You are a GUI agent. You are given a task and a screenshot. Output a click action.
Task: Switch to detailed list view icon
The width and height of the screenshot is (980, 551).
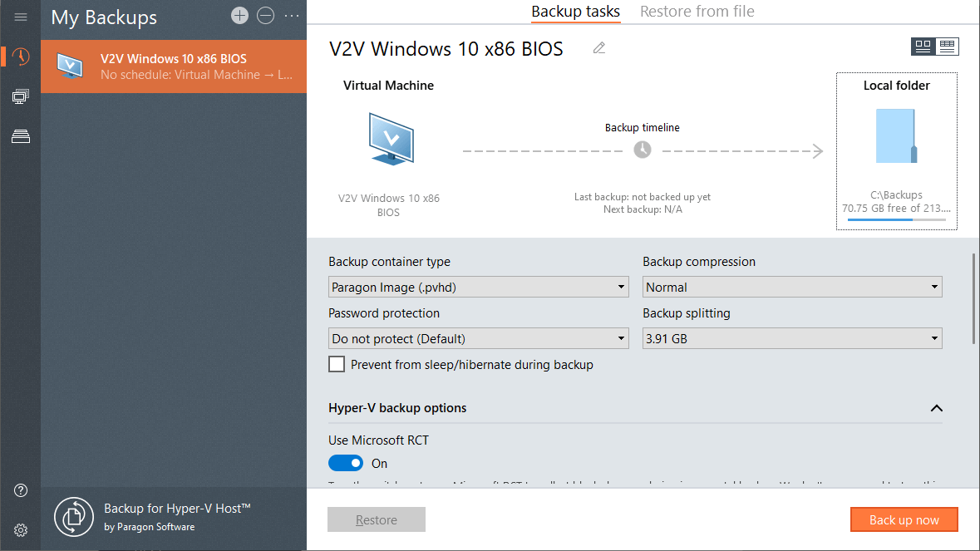[x=948, y=47]
